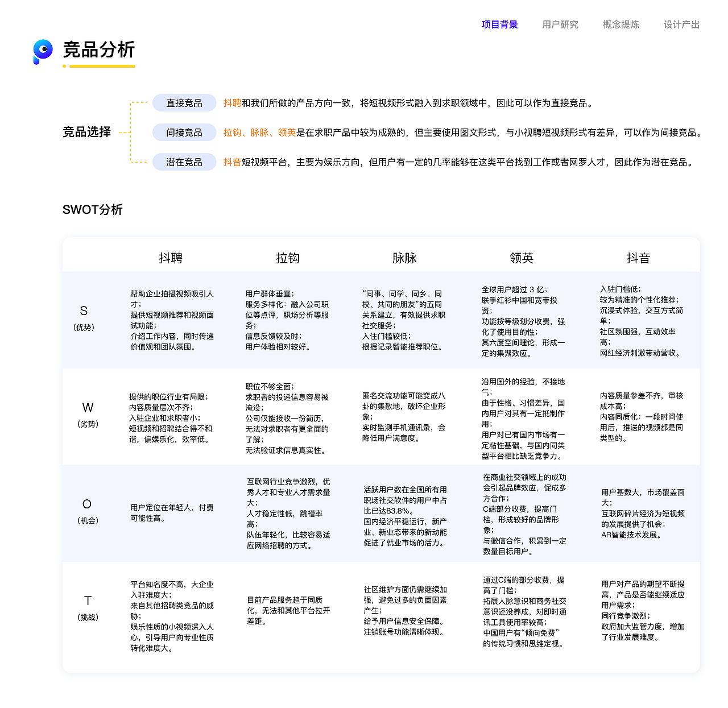
Task: Click 抖聘 weakness cell starting 提供的职位行业有局限
Action: [x=171, y=418]
